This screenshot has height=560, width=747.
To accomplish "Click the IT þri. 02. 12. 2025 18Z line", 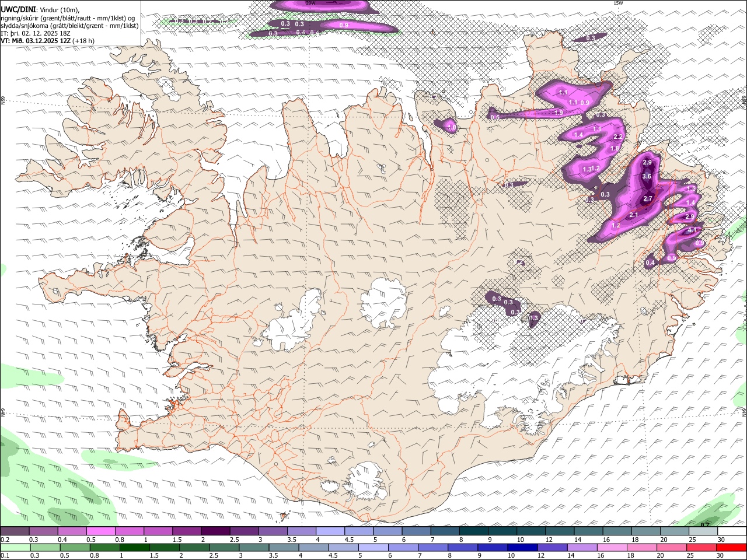I will click(x=36, y=33).
